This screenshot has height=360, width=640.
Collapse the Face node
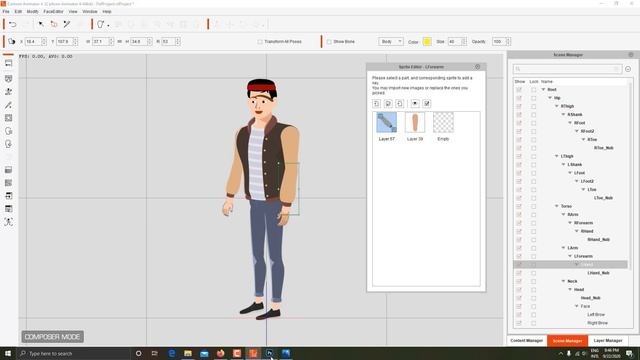coord(577,306)
